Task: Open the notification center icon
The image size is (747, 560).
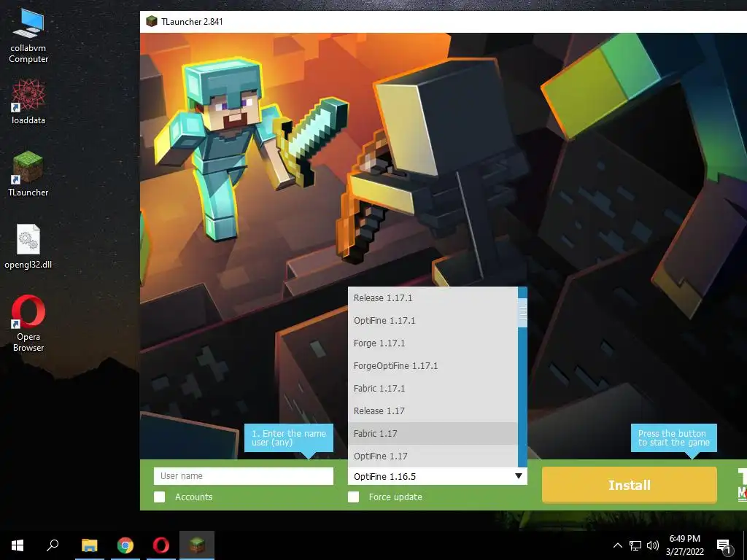Action: click(x=724, y=546)
